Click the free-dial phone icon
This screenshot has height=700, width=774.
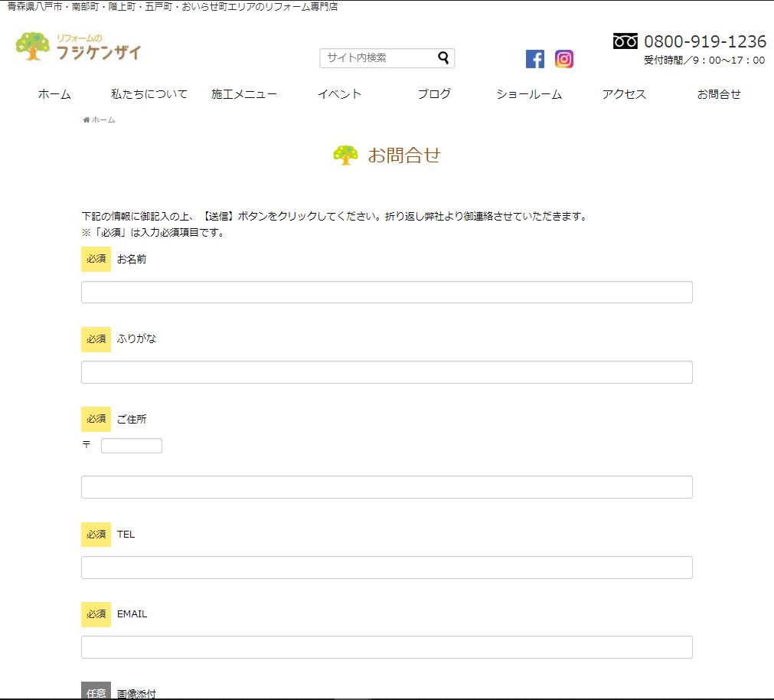pos(625,41)
